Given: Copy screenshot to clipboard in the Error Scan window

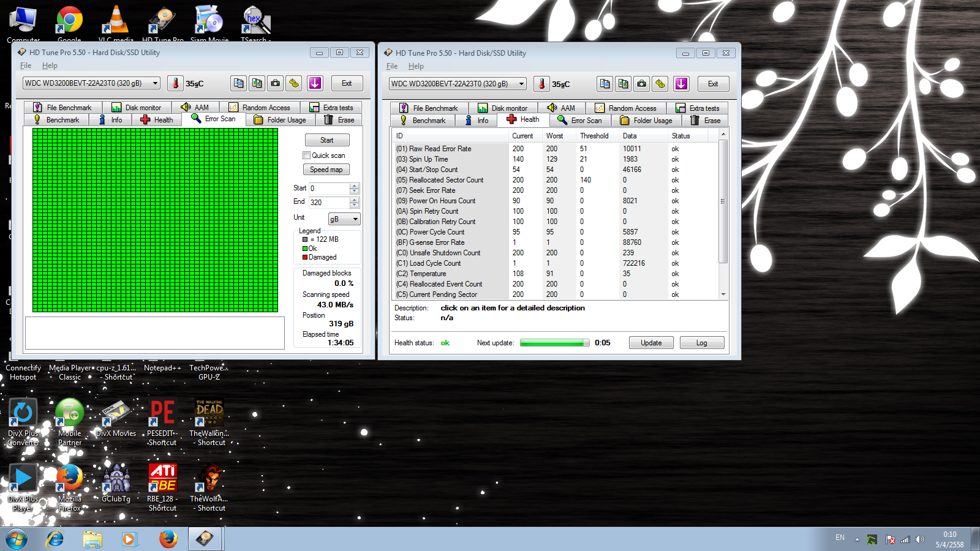Looking at the screenshot, I should (x=257, y=83).
